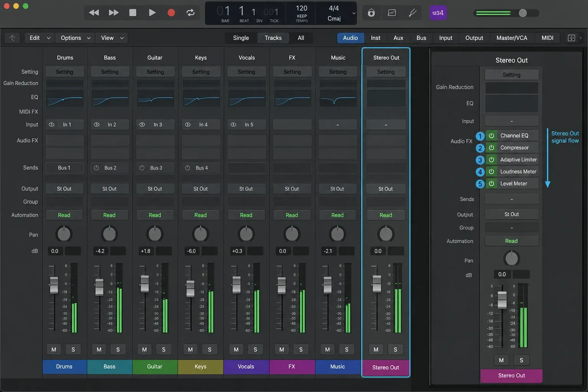Mute the Drums channel
588x392 pixels.
54,350
